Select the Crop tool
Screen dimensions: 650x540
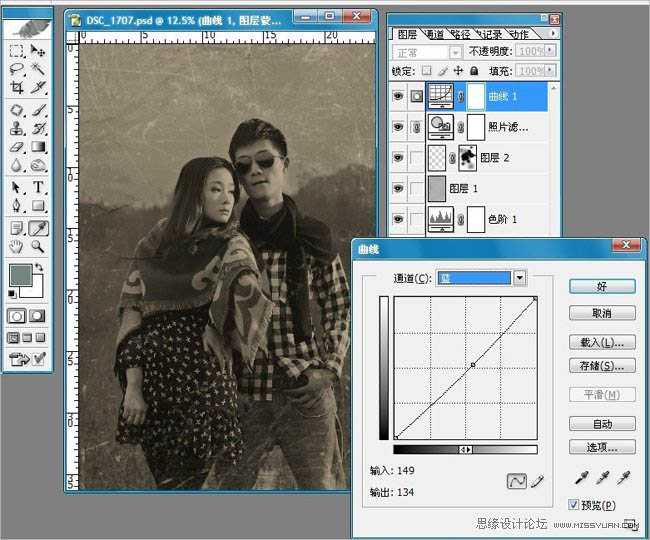click(17, 87)
